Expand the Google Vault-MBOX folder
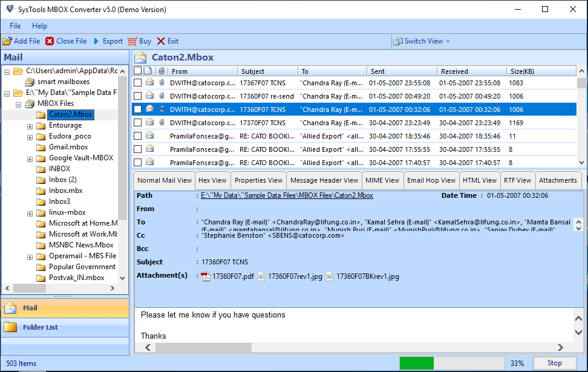Image resolution: width=588 pixels, height=372 pixels. 30,158
